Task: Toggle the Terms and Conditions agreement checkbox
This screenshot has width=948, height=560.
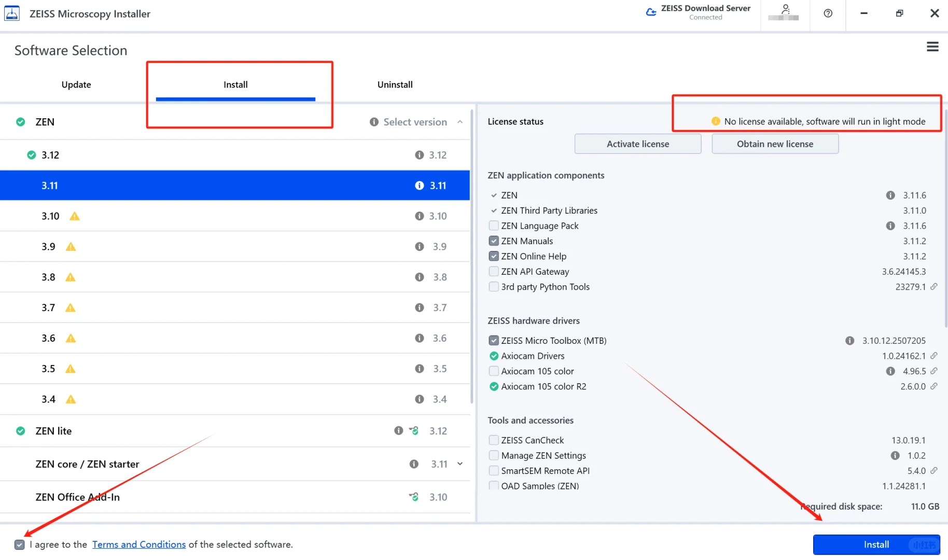Action: tap(20, 544)
